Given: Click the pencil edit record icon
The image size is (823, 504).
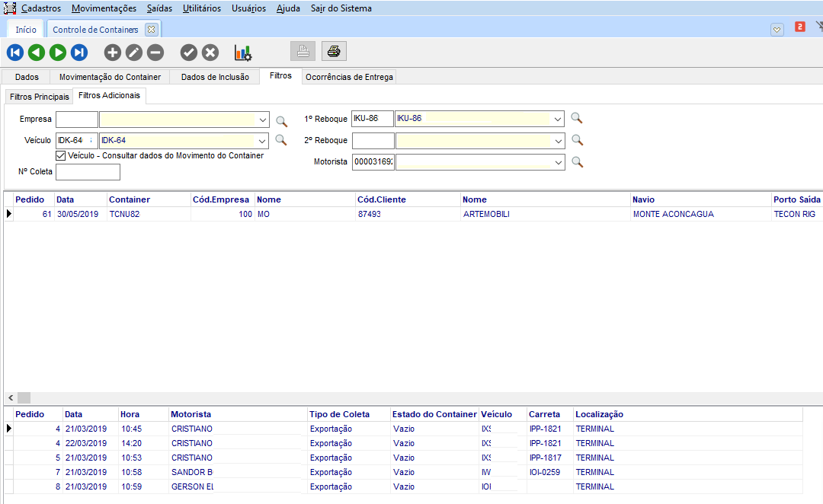Looking at the screenshot, I should [x=134, y=53].
